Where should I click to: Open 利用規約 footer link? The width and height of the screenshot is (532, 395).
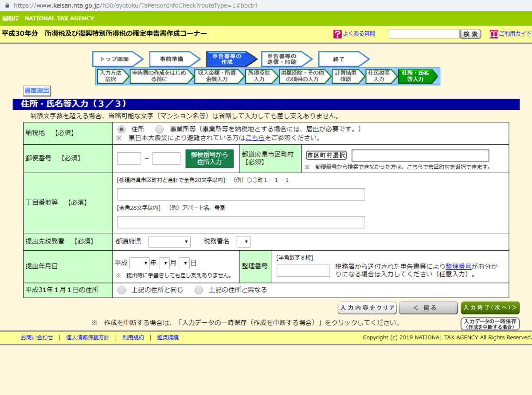point(133,337)
